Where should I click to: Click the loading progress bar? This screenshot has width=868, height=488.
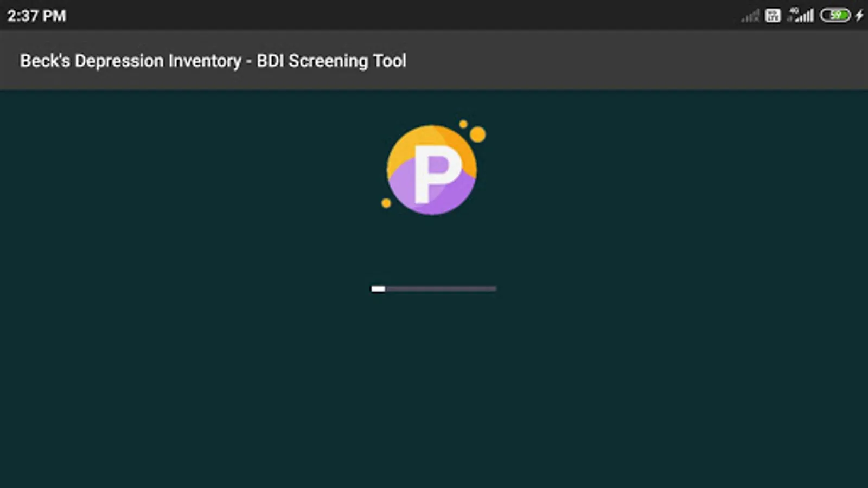[433, 289]
